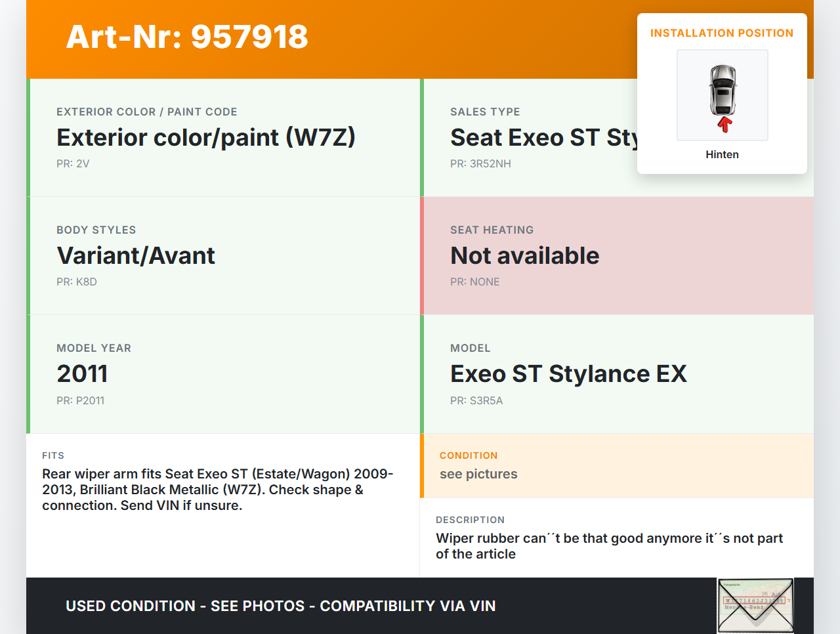This screenshot has width=840, height=634.
Task: Click the Exeo ST Stylance EX model value
Action: tap(568, 374)
